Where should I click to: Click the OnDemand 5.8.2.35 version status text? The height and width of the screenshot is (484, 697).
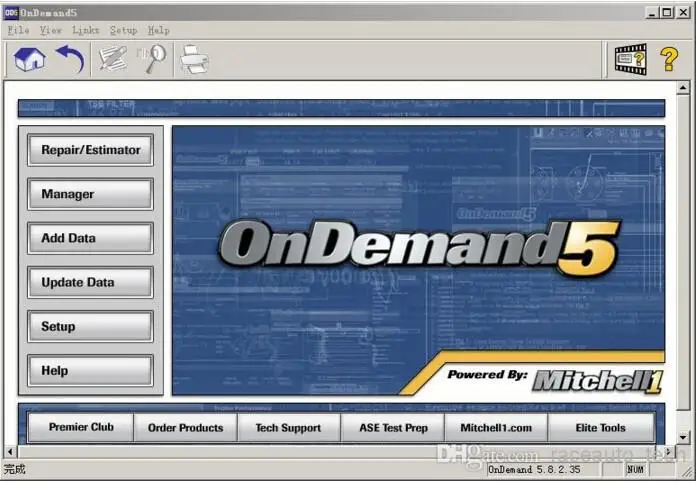(533, 469)
